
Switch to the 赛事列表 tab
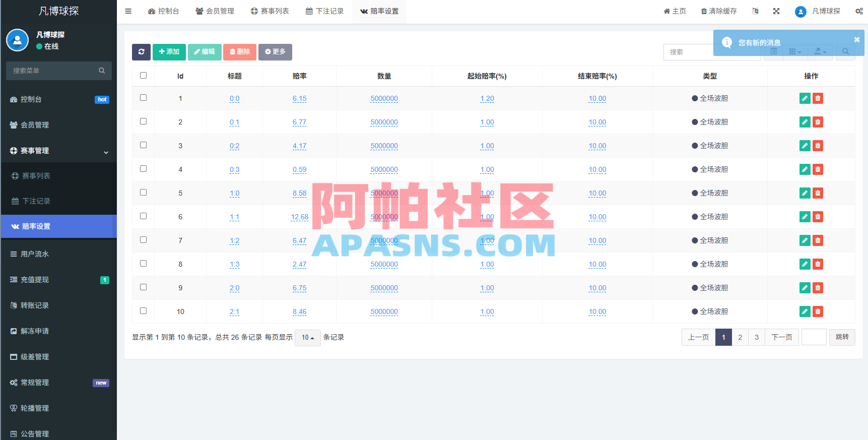click(x=270, y=11)
